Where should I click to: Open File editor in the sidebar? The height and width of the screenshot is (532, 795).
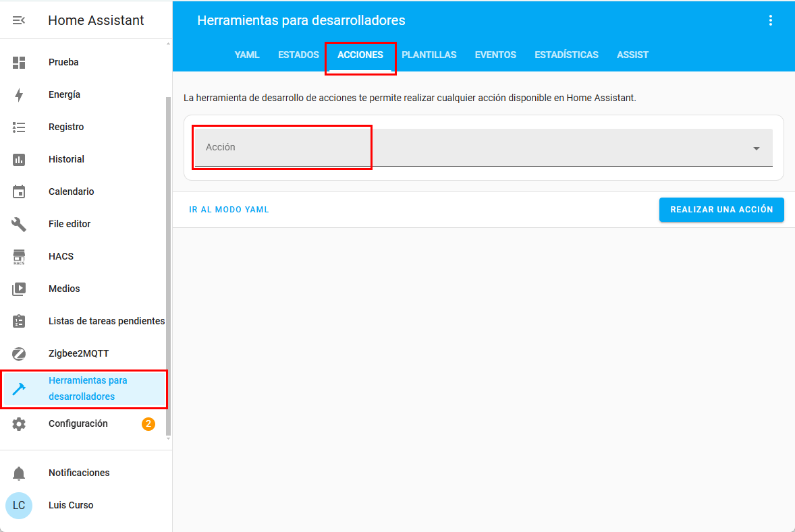(x=70, y=224)
